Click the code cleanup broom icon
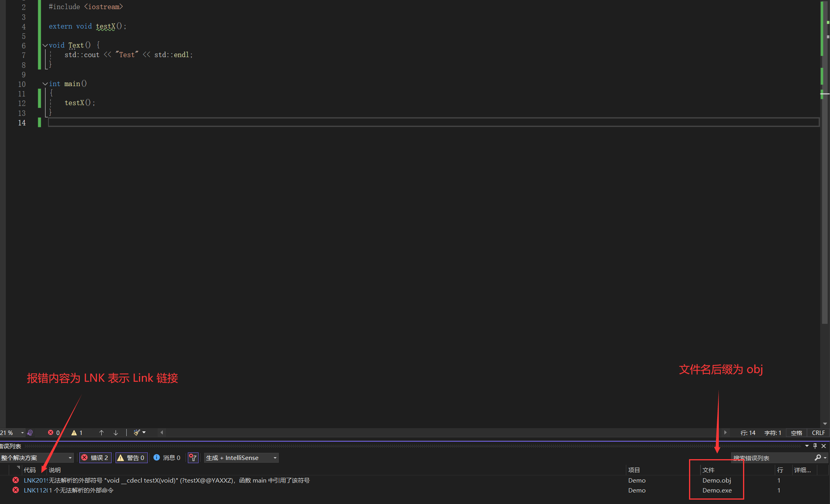 137,433
